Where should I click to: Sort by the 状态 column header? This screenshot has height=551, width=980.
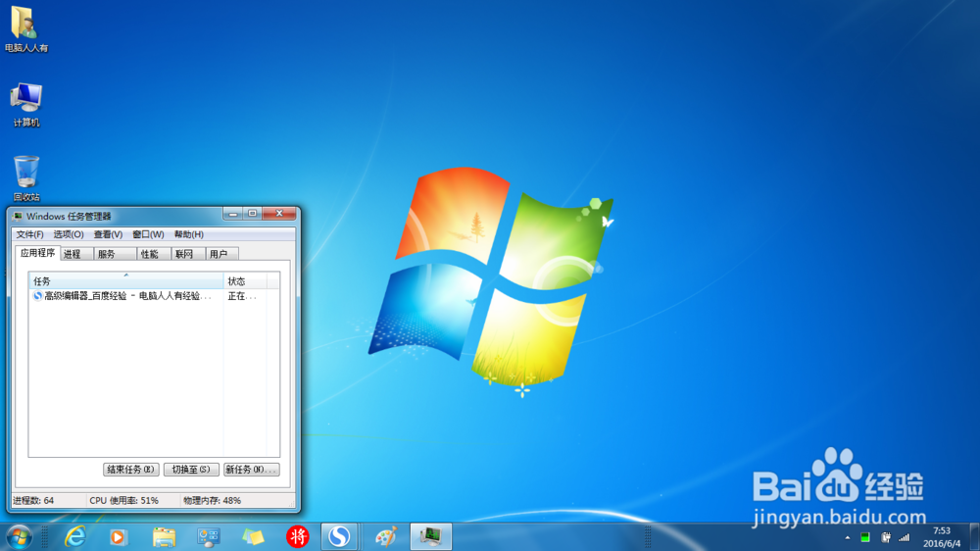(x=245, y=280)
